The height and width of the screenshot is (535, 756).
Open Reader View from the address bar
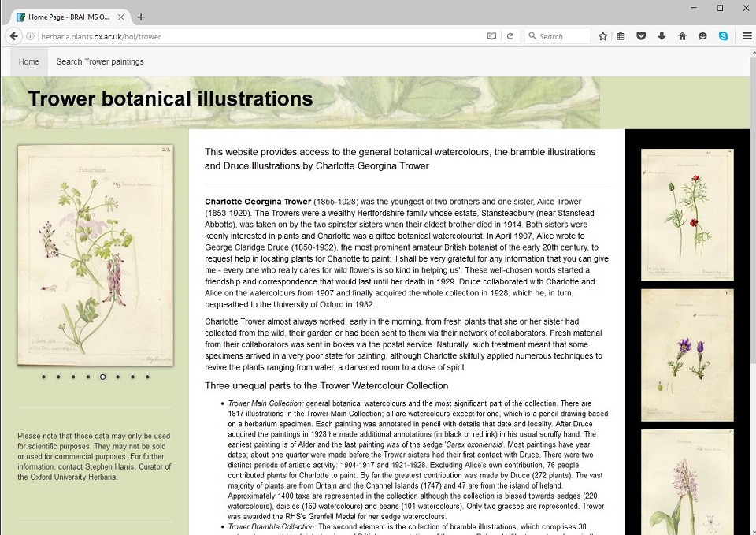click(x=491, y=36)
